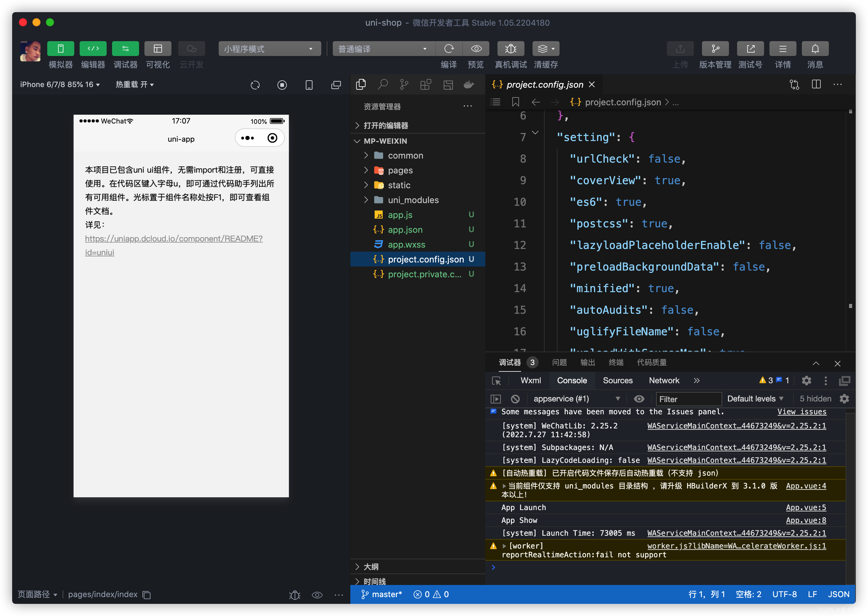This screenshot has height=616, width=868.
Task: Click the 云开发 cloud development icon
Action: click(x=192, y=49)
